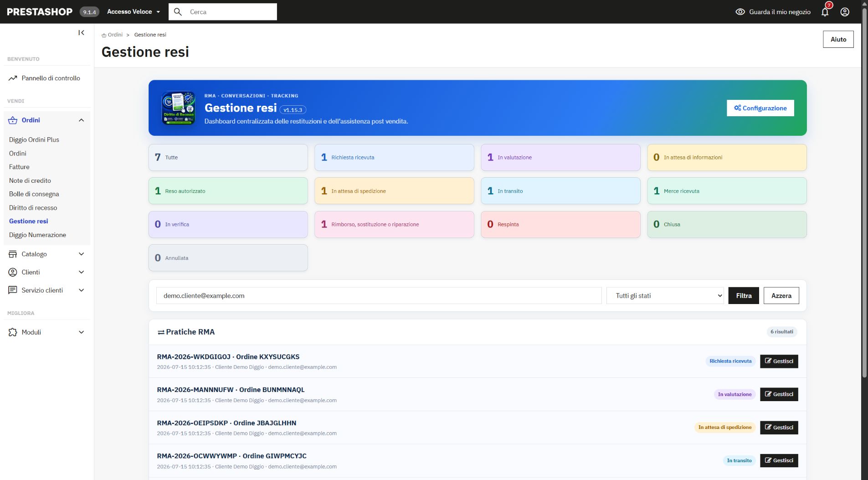
Task: Click the Servizio clienti chat icon
Action: [x=13, y=290]
